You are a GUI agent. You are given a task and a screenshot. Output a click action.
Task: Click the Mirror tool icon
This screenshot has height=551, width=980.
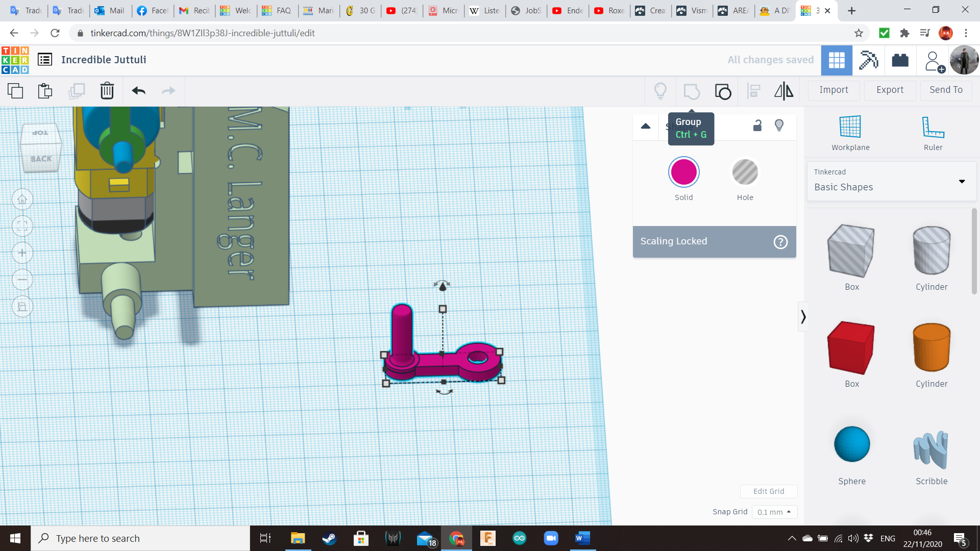(783, 91)
